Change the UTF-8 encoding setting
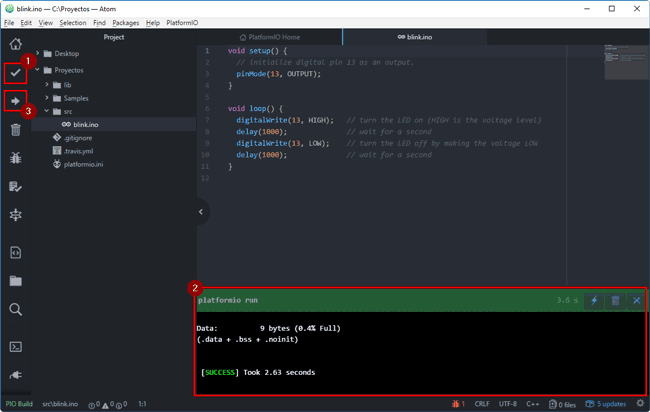The width and height of the screenshot is (650, 412). [x=508, y=404]
